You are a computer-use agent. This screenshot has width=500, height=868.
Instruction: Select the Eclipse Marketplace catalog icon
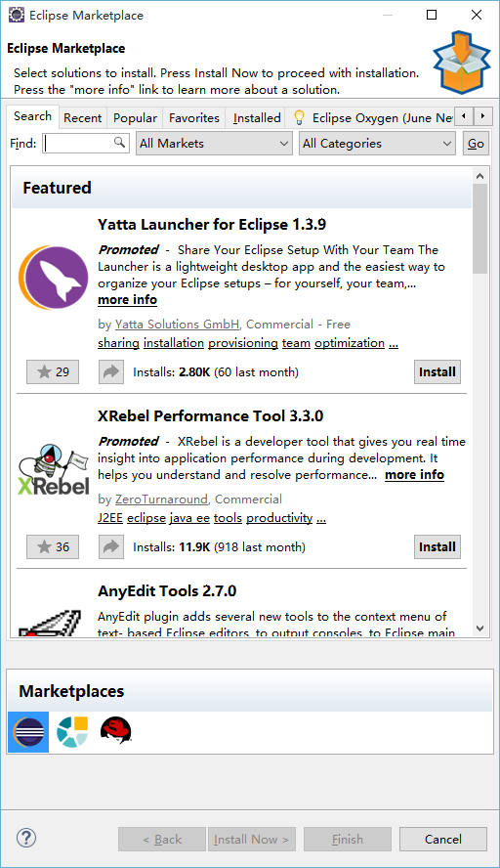click(x=28, y=732)
